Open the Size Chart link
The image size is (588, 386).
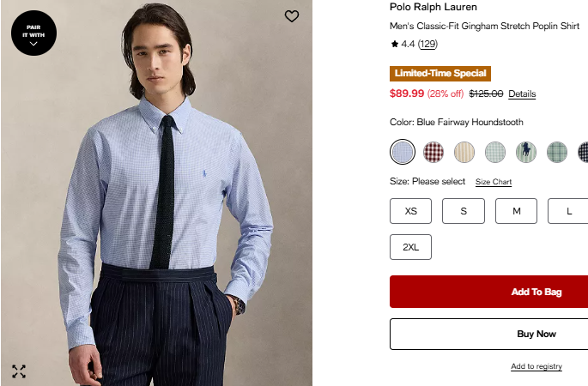pyautogui.click(x=494, y=182)
